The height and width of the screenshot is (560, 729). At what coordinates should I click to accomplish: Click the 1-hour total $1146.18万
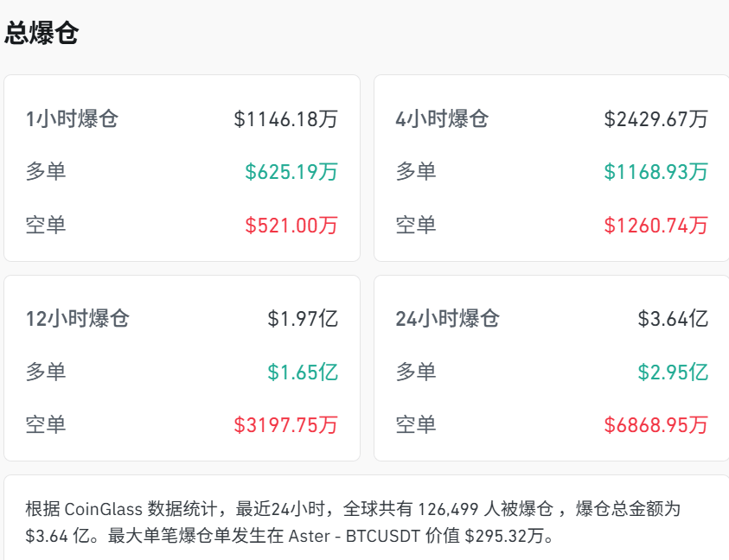click(x=285, y=119)
